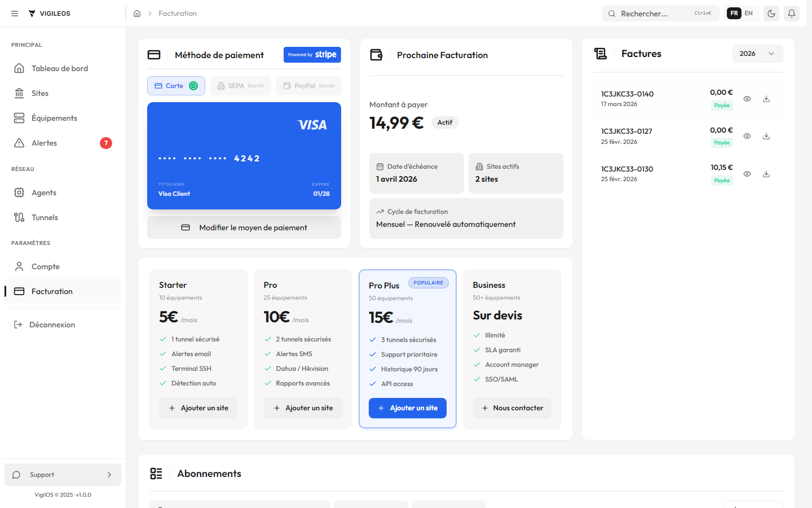Open Sites in the sidebar
This screenshot has width=812, height=508.
[x=63, y=93]
